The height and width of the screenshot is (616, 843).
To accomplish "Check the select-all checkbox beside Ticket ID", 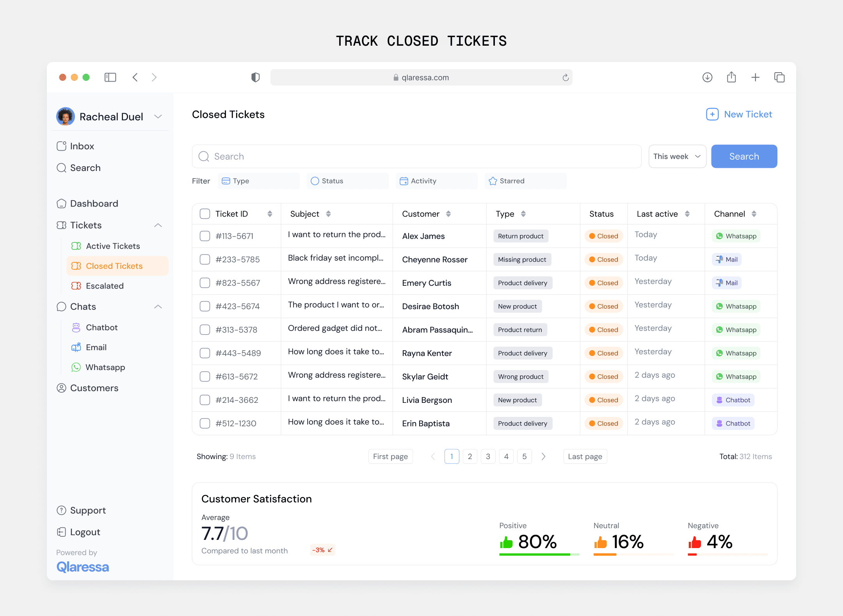I will [x=205, y=214].
